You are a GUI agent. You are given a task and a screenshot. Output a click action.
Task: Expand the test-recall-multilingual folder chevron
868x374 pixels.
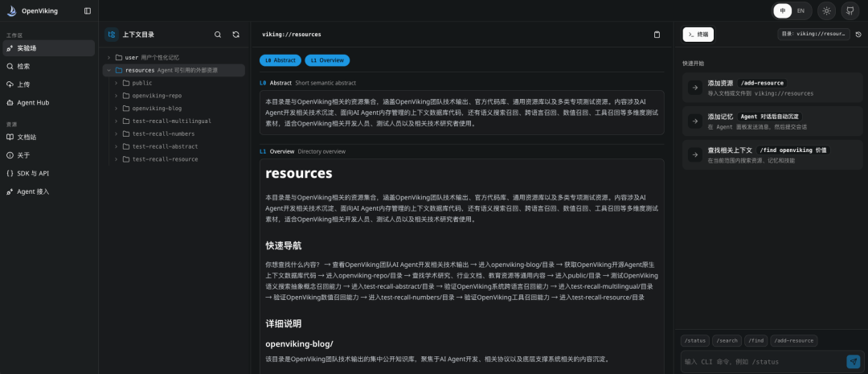pyautogui.click(x=117, y=121)
